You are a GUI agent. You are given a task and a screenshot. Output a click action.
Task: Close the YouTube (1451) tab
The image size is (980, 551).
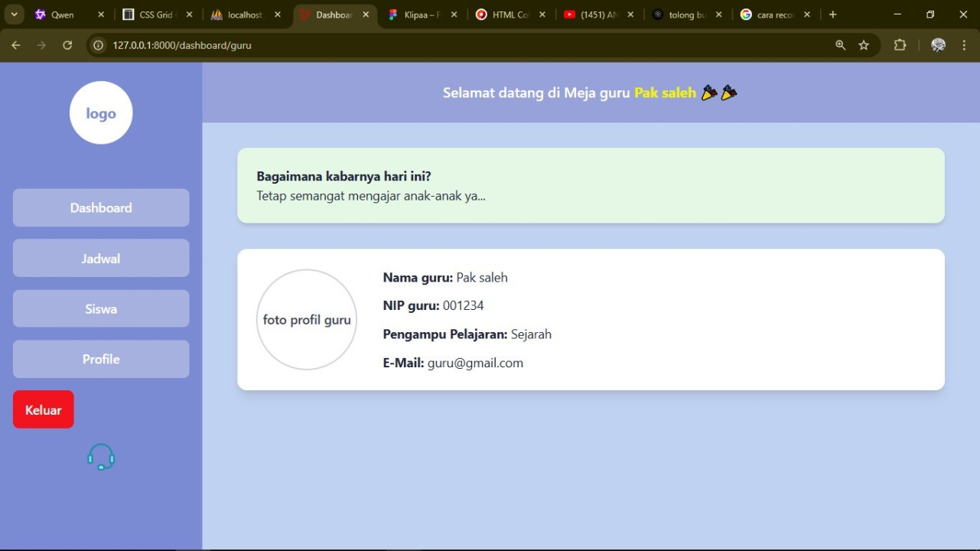point(630,15)
